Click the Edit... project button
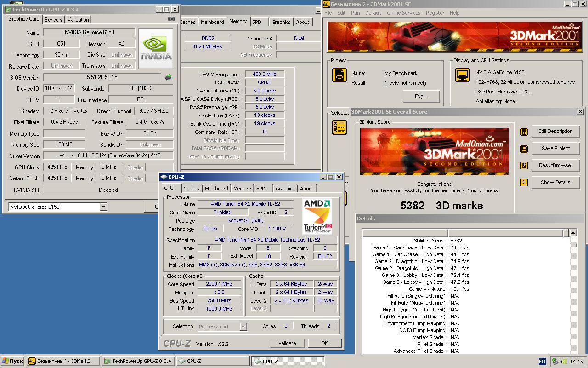 point(421,97)
